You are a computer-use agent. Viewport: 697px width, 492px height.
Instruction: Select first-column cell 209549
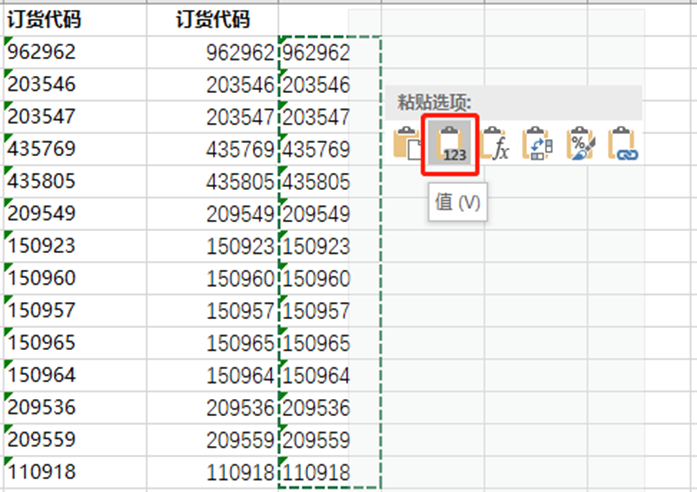[75, 213]
